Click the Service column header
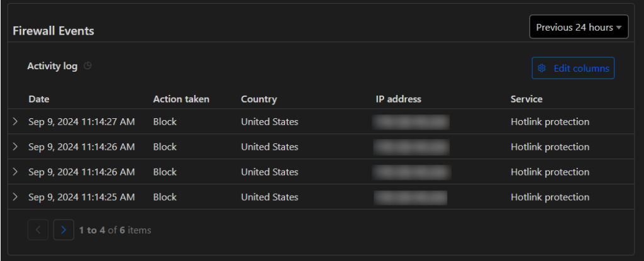Viewport: 644px width, 261px height. tap(526, 99)
